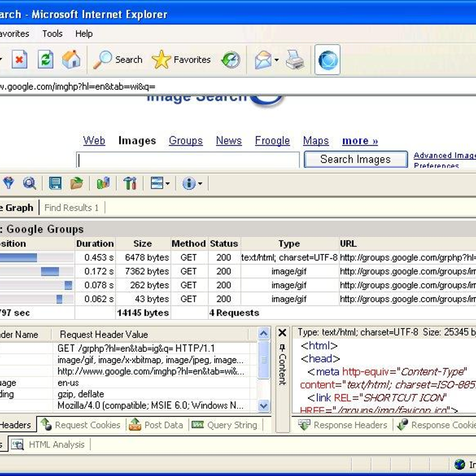This screenshot has height=476, width=476.
Task: Open the Tools menu in the menu bar
Action: tap(52, 34)
